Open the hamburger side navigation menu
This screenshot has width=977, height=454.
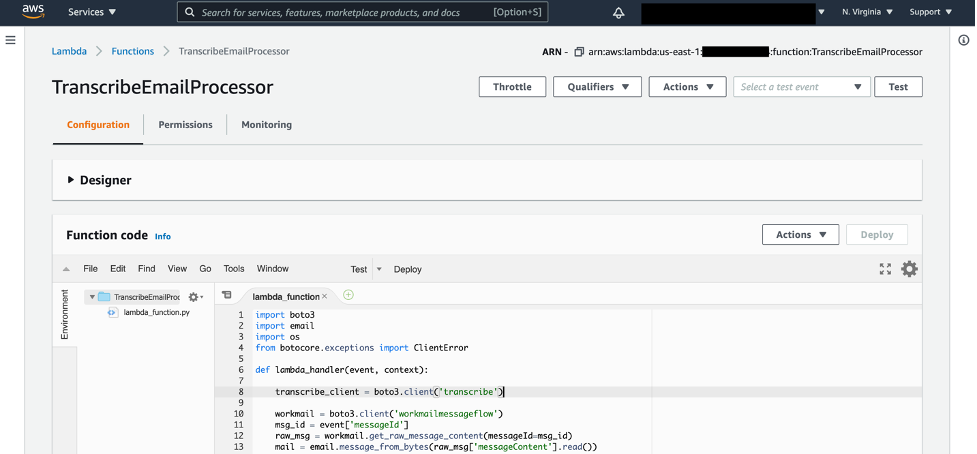11,39
